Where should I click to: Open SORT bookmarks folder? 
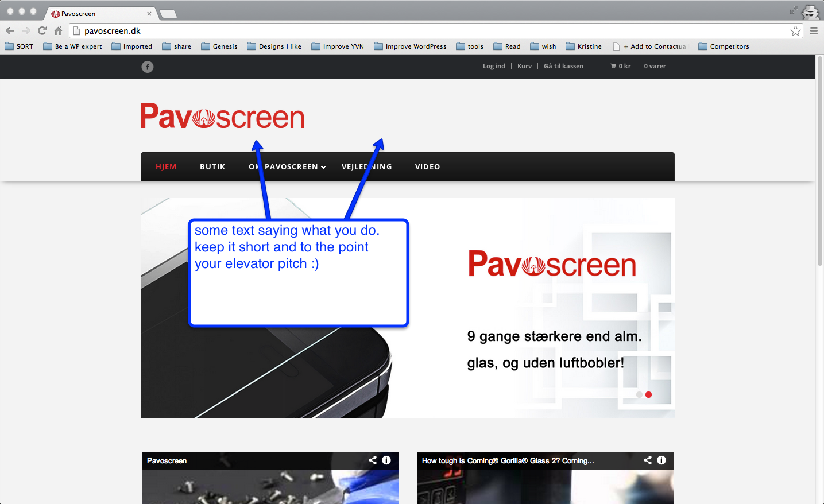click(x=19, y=46)
